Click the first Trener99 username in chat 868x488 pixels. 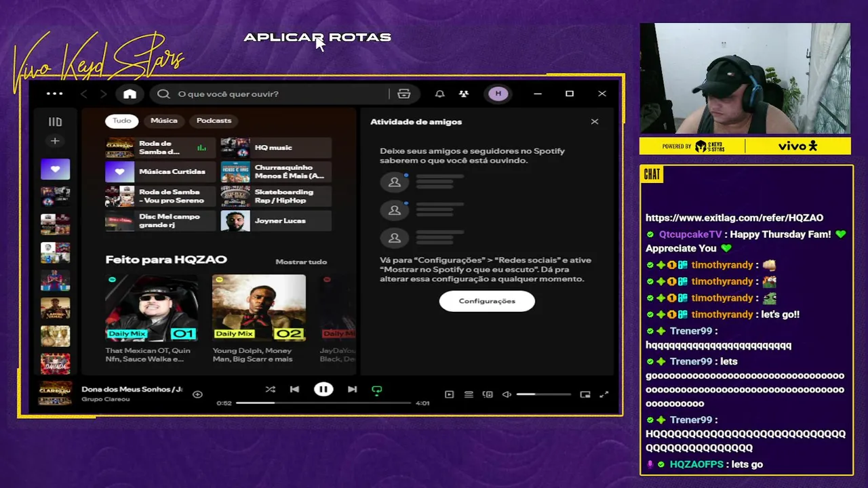pyautogui.click(x=691, y=331)
